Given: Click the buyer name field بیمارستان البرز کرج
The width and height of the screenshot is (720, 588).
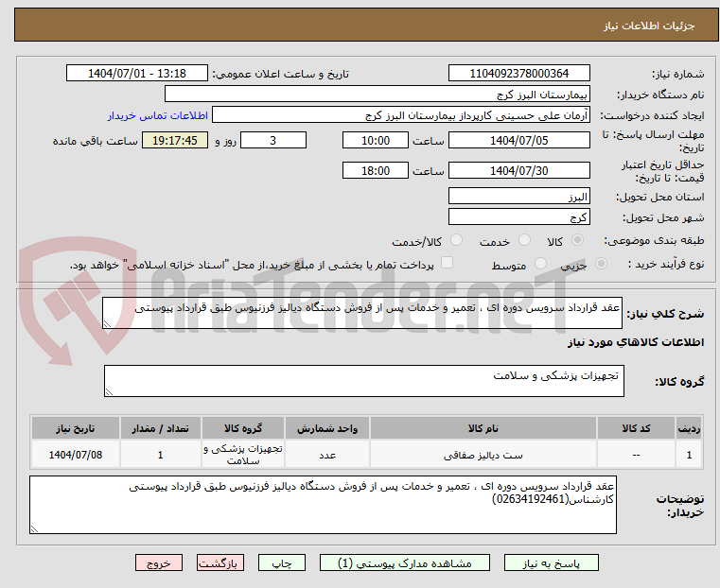Looking at the screenshot, I should coord(377,95).
